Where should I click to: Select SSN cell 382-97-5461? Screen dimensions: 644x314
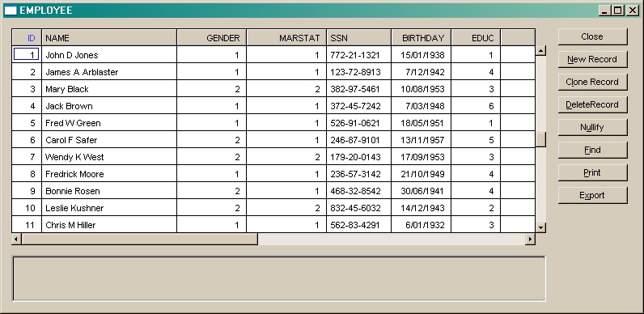359,89
